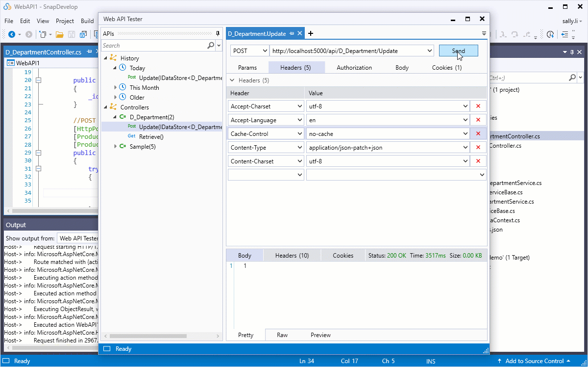The width and height of the screenshot is (588, 367).
Task: Click the New Item toolbar icon
Action: tap(43, 34)
